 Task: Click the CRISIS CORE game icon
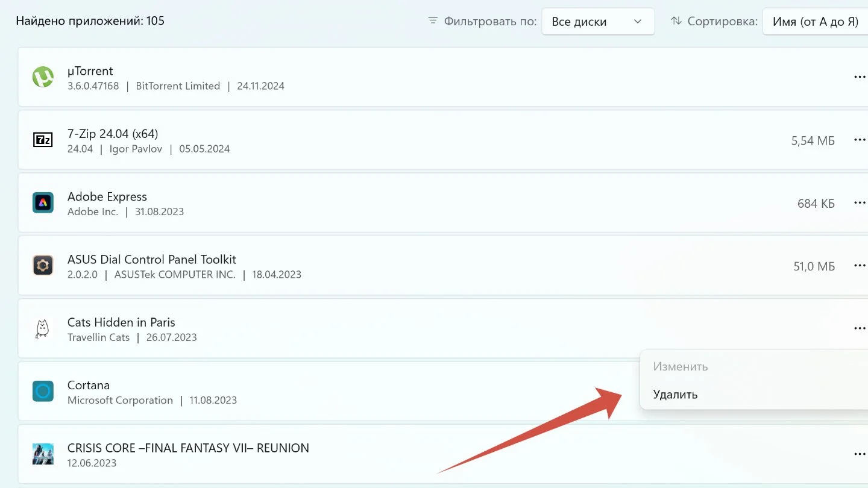point(43,454)
